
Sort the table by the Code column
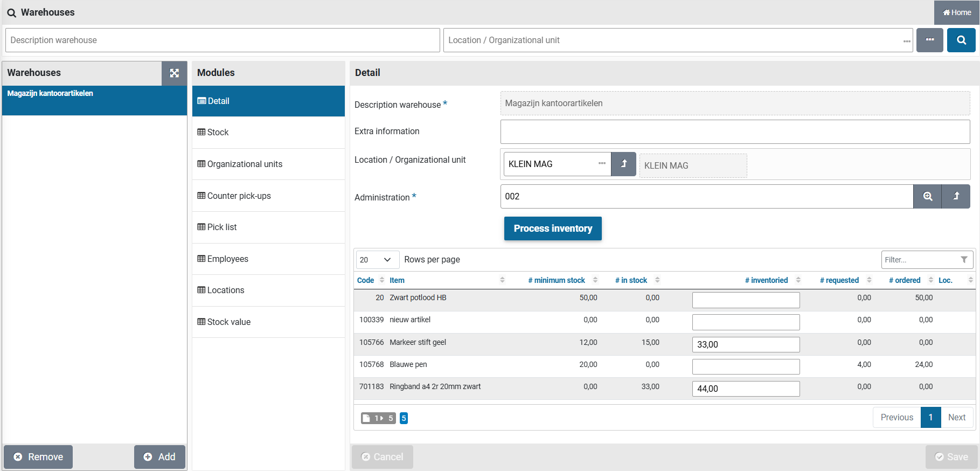point(366,280)
